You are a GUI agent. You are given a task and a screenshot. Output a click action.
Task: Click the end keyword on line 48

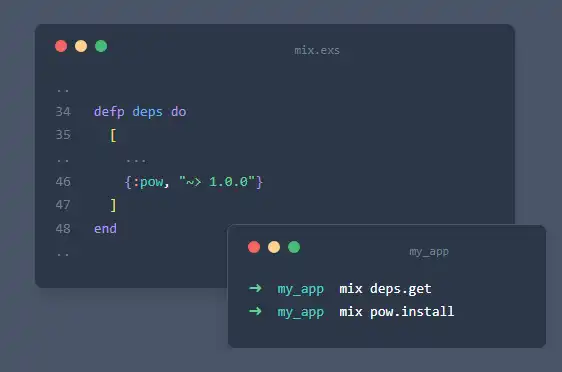click(105, 229)
